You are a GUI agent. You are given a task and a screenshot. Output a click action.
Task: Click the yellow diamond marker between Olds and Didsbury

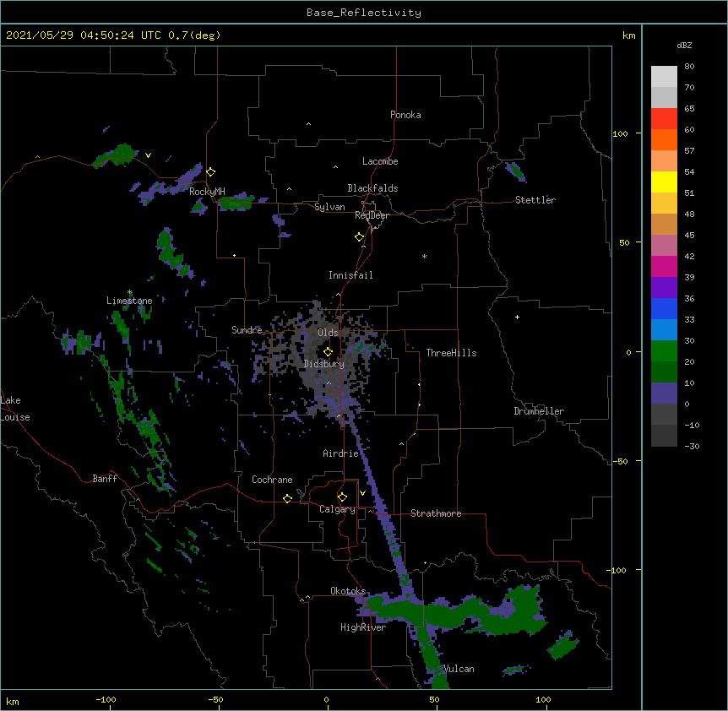[329, 352]
